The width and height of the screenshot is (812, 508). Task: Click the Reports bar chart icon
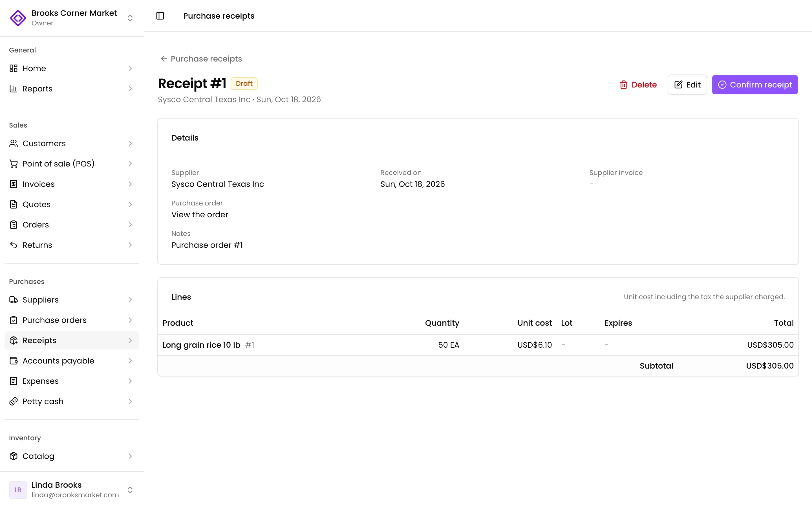coord(14,89)
